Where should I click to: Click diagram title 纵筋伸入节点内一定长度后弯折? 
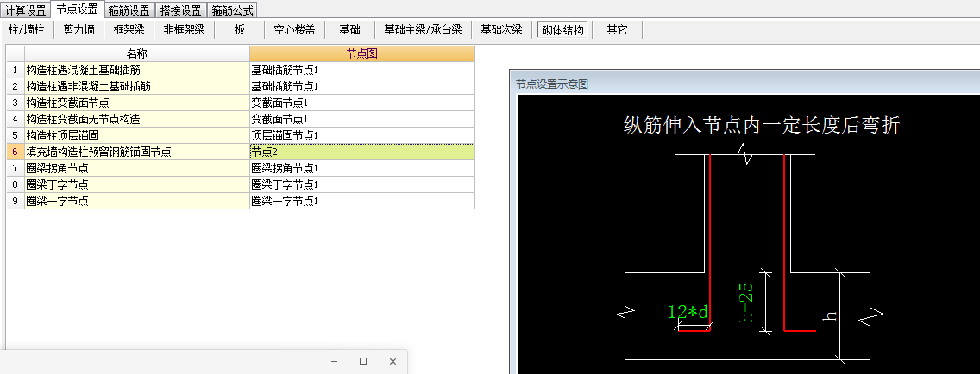coord(761,125)
